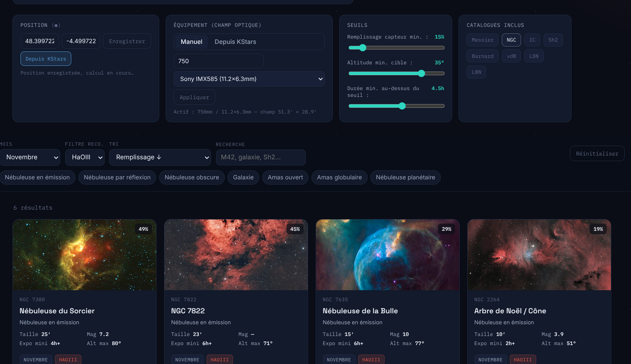The image size is (631, 364).
Task: Click the focal length field showing 750
Action: [219, 61]
